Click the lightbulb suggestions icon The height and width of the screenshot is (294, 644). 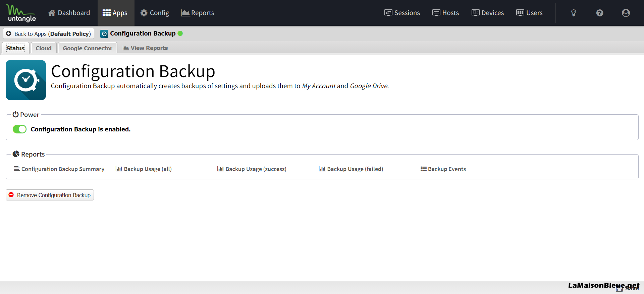tap(574, 13)
